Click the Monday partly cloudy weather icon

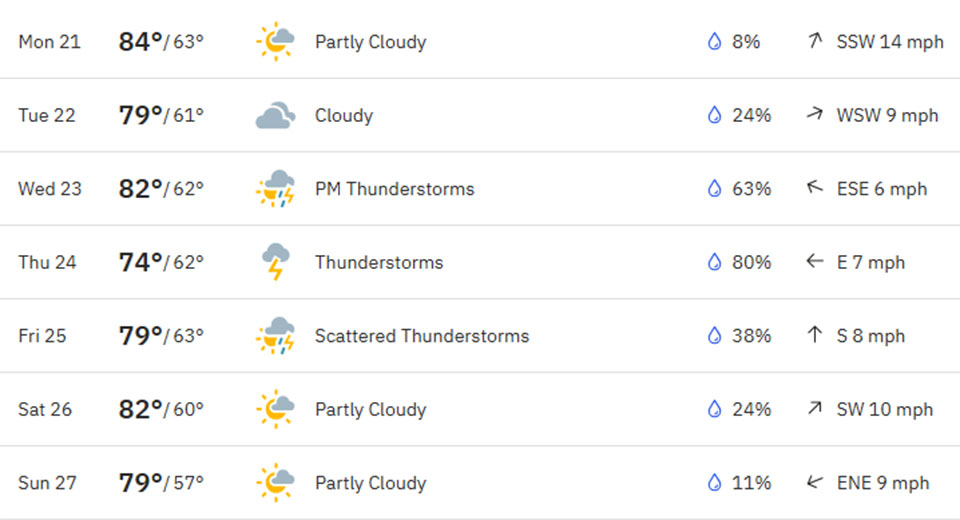275,42
